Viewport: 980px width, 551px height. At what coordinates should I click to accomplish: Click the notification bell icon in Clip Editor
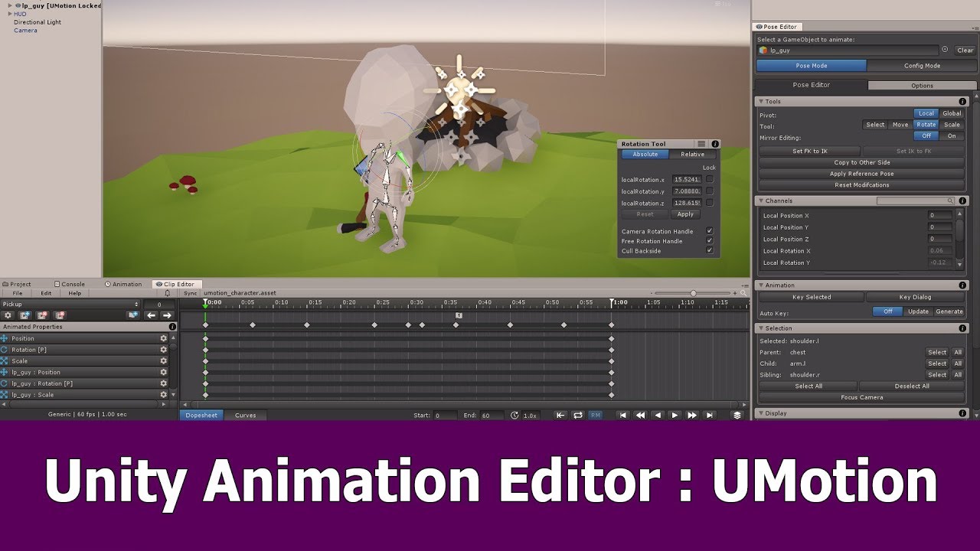pyautogui.click(x=168, y=293)
